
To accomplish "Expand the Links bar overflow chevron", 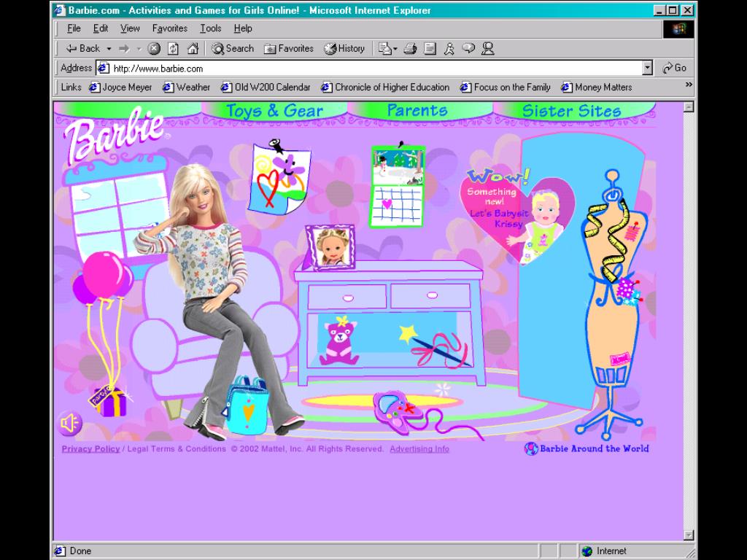I will coord(689,85).
